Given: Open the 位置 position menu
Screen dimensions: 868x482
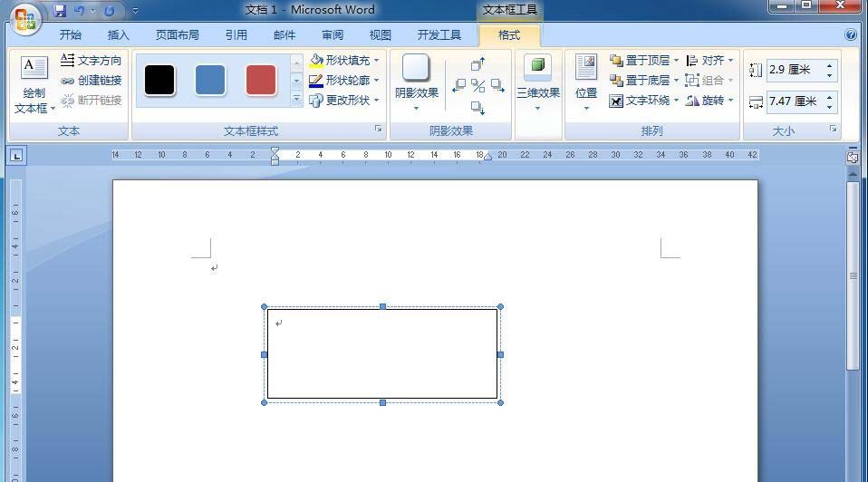Looking at the screenshot, I should tap(585, 83).
